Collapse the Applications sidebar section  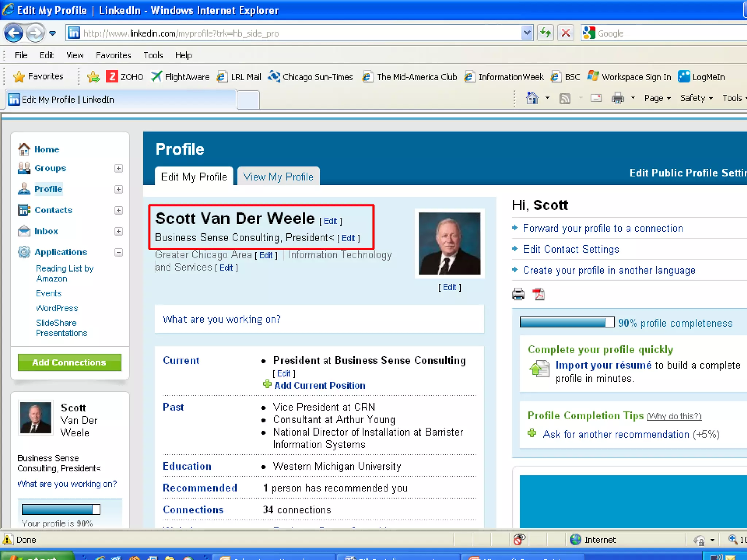point(119,252)
